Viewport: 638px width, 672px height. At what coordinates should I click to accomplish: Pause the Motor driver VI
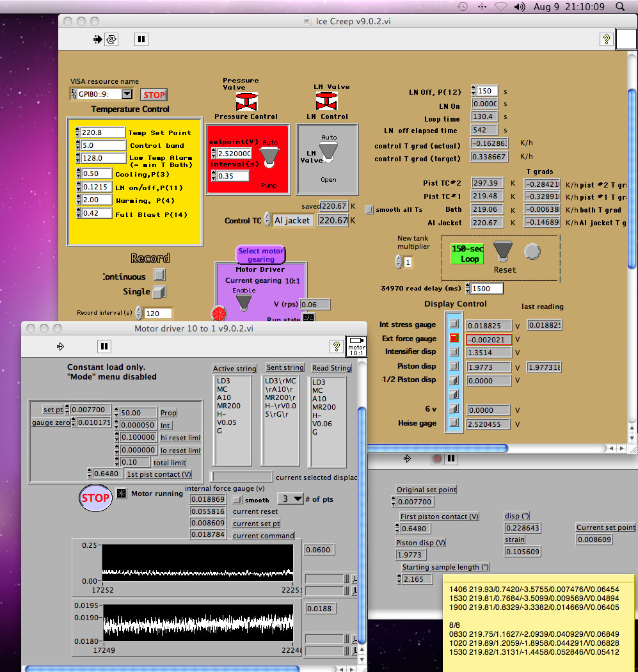click(104, 346)
